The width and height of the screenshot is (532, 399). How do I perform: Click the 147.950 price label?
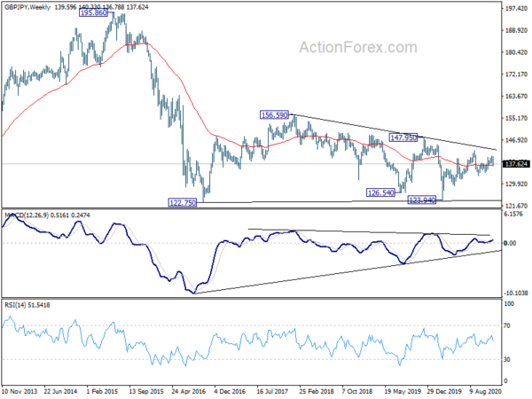pos(403,137)
